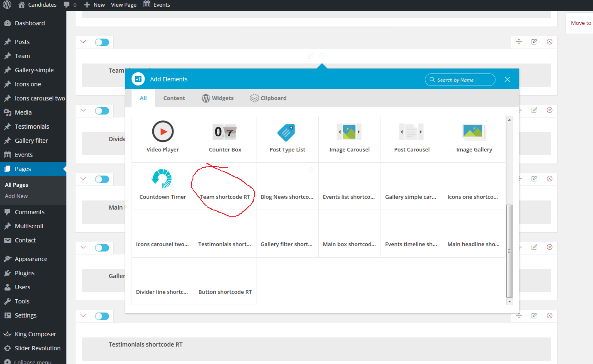Open the Clipboard tab
The height and width of the screenshot is (364, 593).
268,98
